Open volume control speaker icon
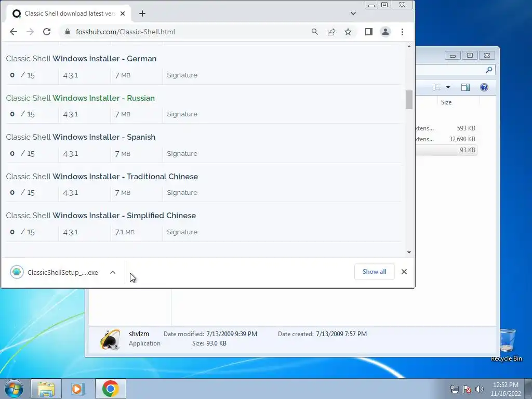Image resolution: width=532 pixels, height=399 pixels. click(480, 389)
